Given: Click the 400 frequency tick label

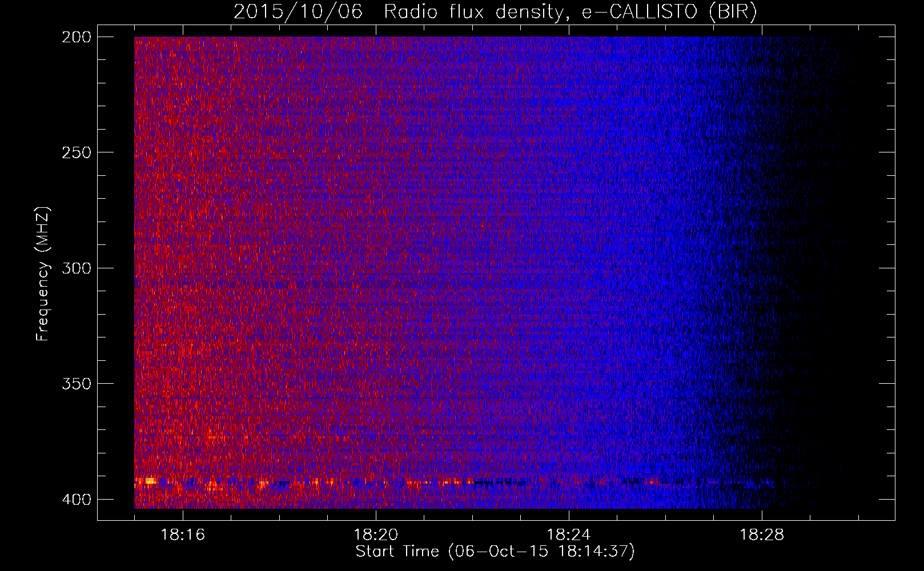Looking at the screenshot, I should click(76, 500).
